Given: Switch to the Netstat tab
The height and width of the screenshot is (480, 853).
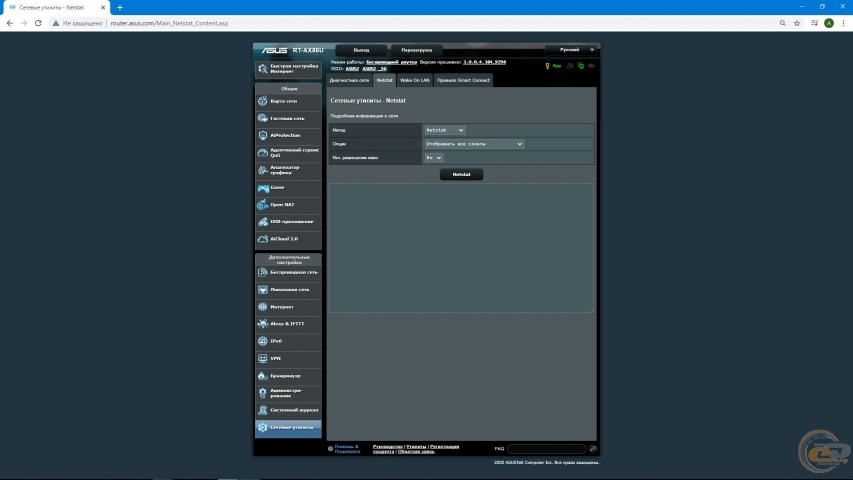Looking at the screenshot, I should pos(385,80).
